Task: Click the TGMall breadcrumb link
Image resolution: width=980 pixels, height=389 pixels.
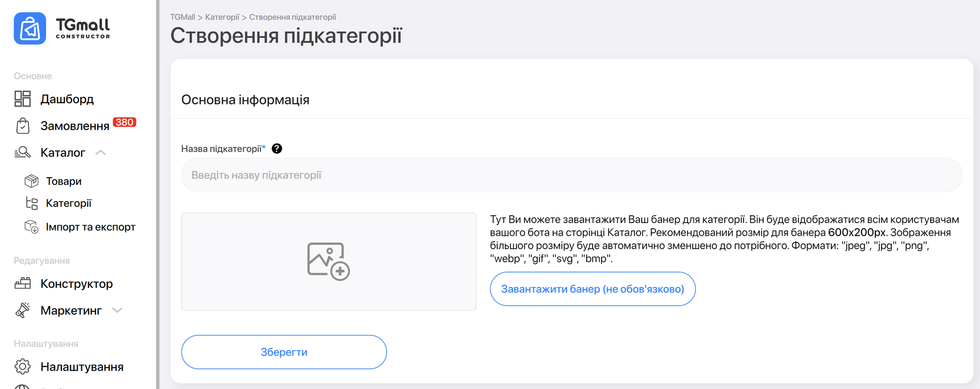Action: (x=183, y=17)
